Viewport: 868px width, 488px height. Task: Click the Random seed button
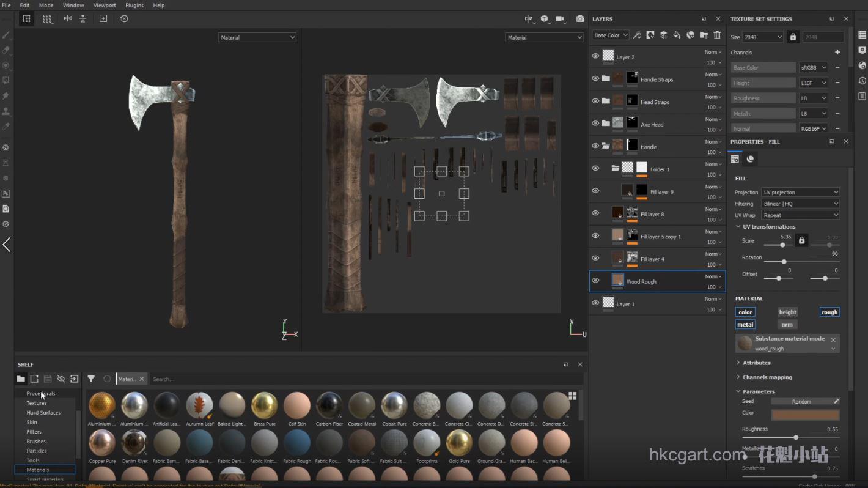[805, 401]
